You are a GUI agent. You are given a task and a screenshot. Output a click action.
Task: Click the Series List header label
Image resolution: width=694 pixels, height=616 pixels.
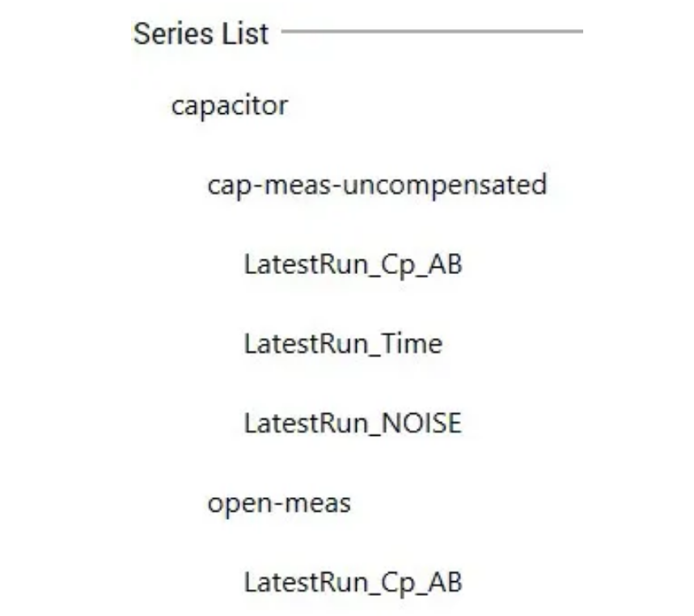(x=201, y=34)
